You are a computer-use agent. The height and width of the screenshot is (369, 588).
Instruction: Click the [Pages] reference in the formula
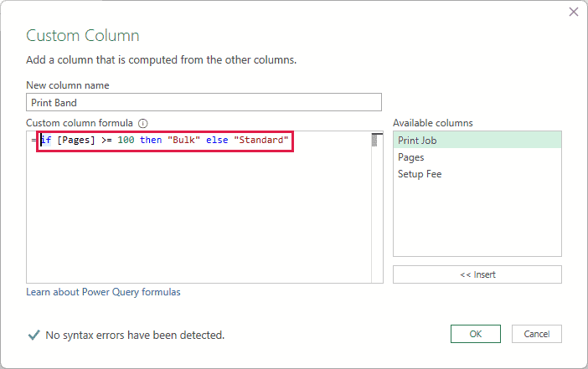[x=76, y=140]
